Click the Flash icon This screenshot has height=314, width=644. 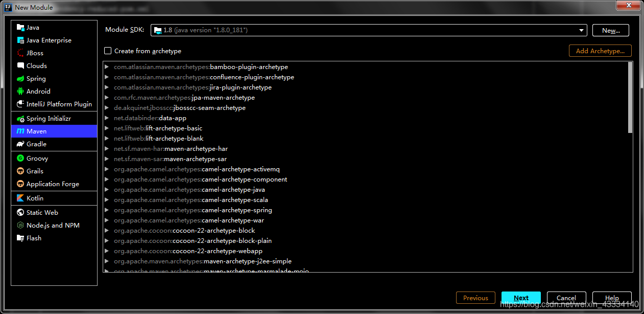pyautogui.click(x=20, y=238)
